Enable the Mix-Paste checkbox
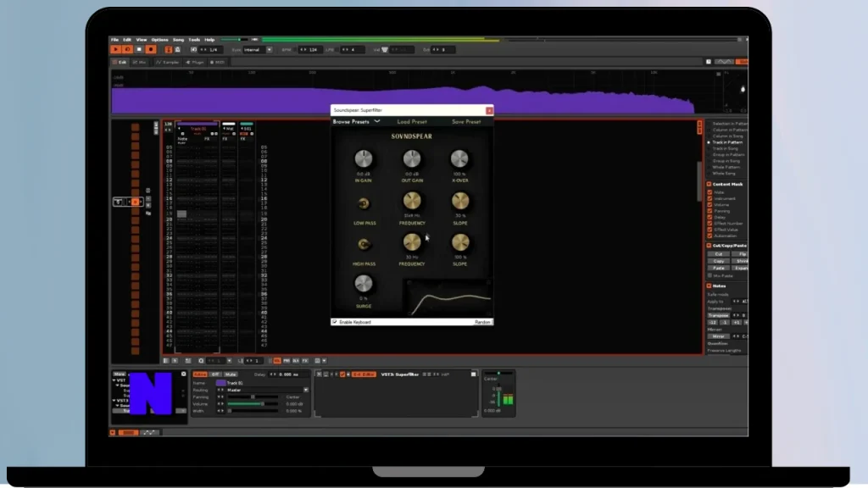 pyautogui.click(x=709, y=275)
